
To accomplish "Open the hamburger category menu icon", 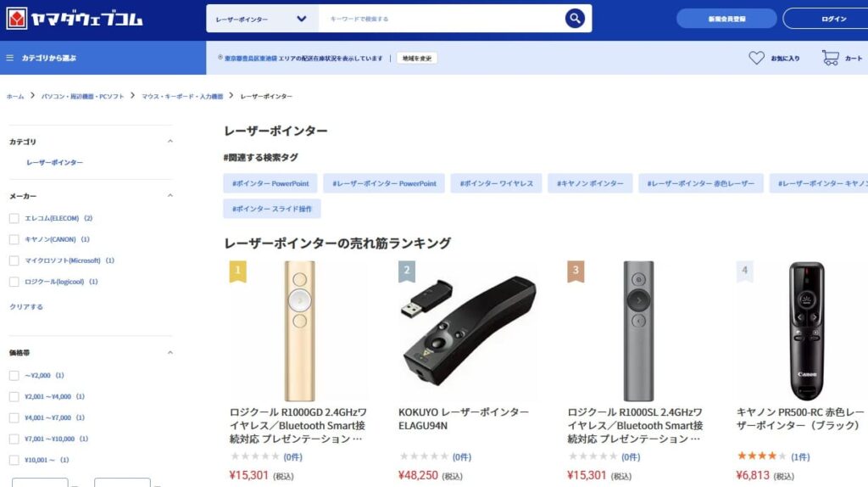I will pyautogui.click(x=9, y=58).
